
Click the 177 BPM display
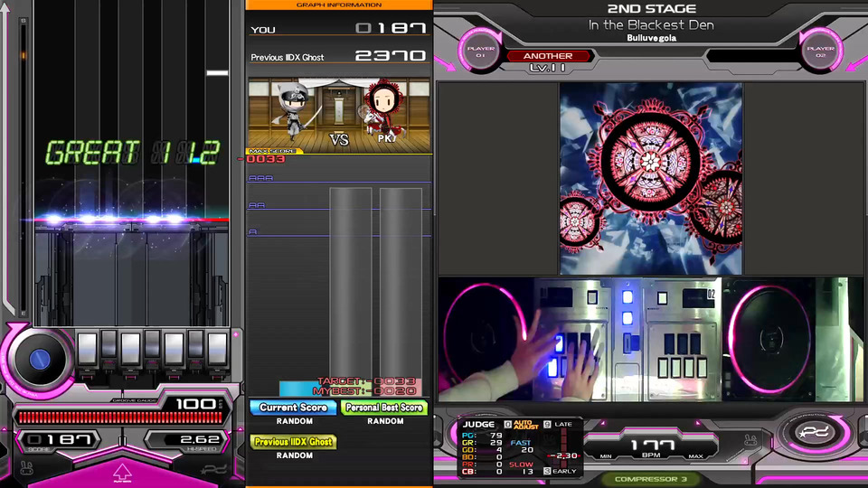click(653, 445)
